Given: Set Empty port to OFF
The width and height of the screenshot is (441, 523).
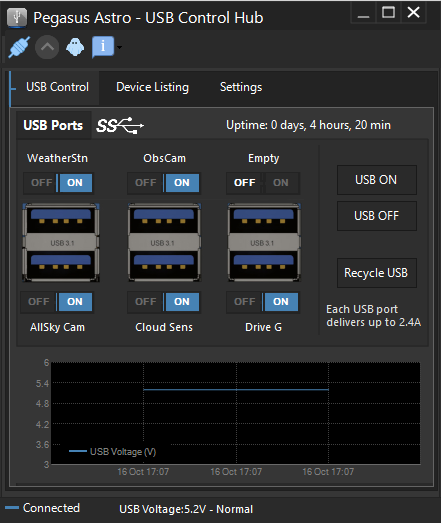Looking at the screenshot, I should point(245,183).
